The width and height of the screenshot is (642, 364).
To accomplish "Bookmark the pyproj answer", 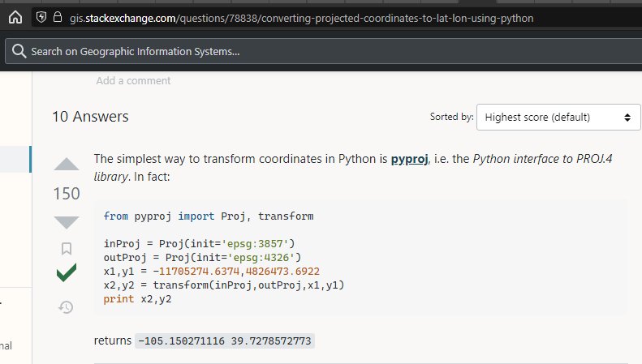I will click(x=67, y=249).
